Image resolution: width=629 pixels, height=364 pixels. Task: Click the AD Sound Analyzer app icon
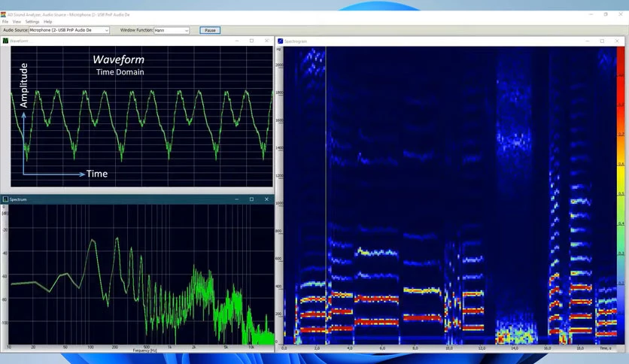[x=3, y=14]
